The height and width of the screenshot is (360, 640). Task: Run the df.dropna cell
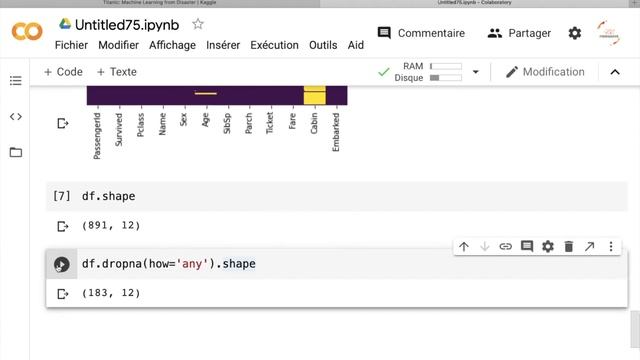point(62,264)
